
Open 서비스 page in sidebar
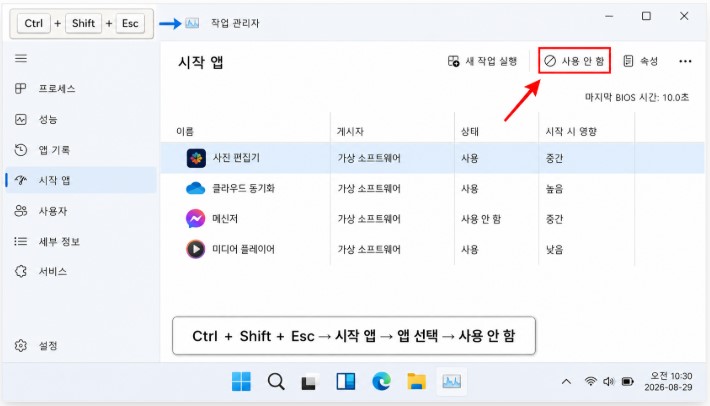tap(81, 272)
